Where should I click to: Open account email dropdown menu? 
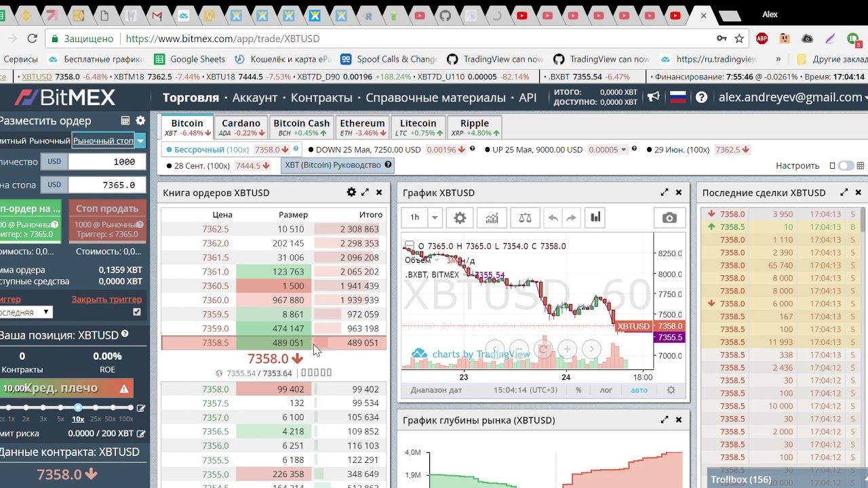coord(792,98)
